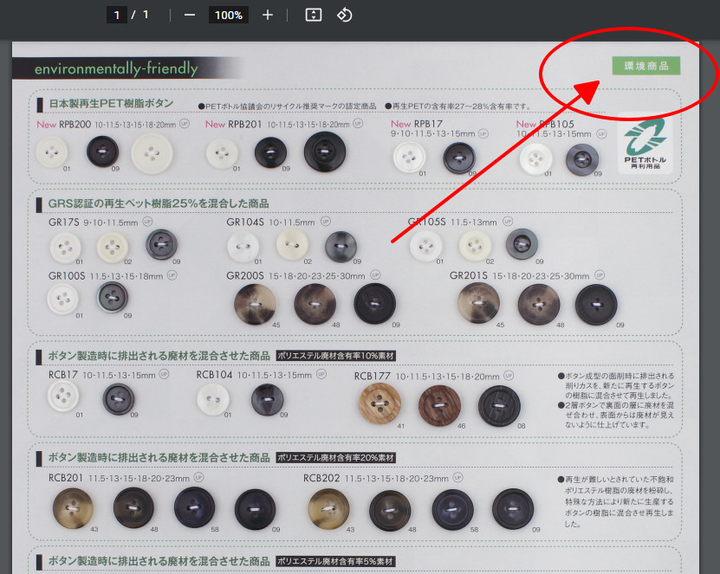Click the UP circle icon beside RPB201 sizes

click(358, 123)
